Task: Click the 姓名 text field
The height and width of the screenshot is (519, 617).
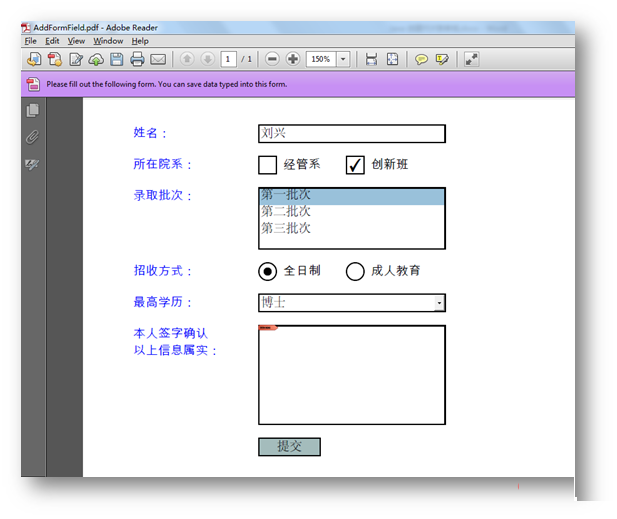Action: click(x=352, y=133)
